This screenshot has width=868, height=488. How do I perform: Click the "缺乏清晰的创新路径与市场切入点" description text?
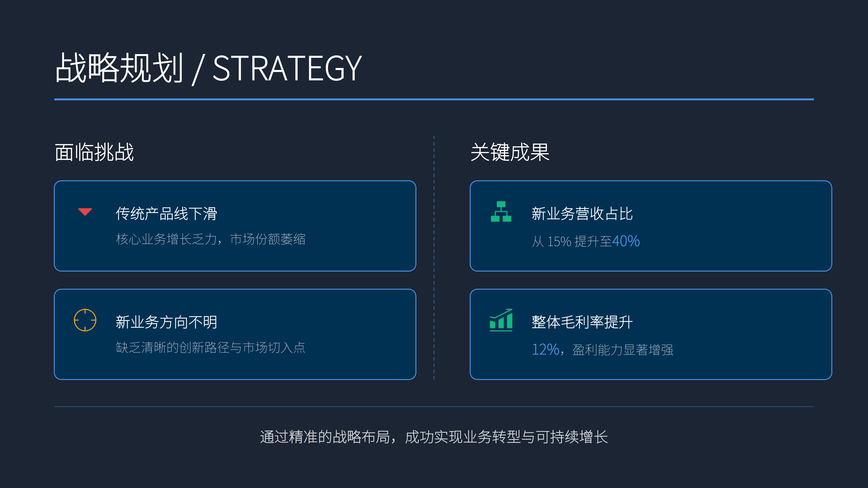[211, 348]
